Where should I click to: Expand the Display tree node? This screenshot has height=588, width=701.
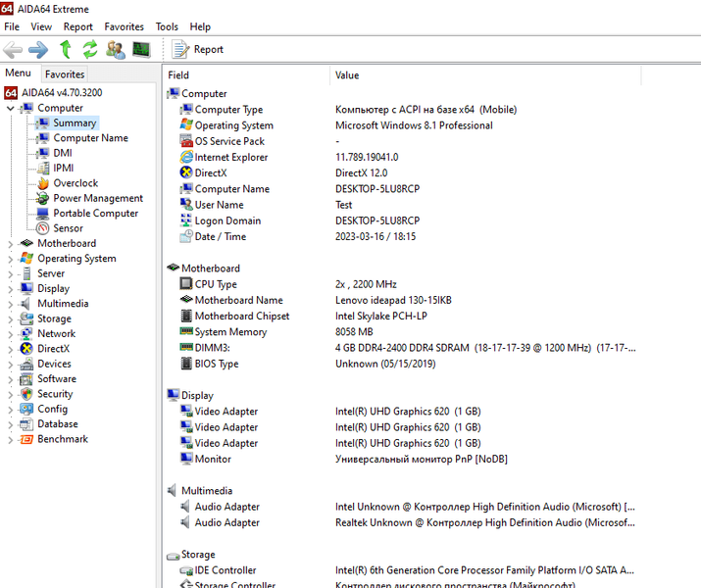click(10, 289)
